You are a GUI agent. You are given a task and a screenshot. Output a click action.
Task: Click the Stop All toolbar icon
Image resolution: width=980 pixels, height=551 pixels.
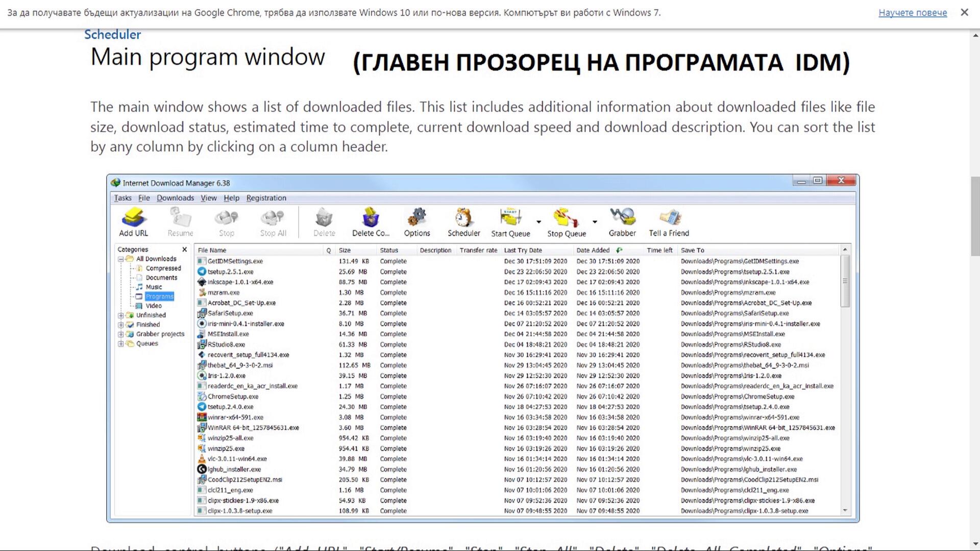tap(273, 218)
